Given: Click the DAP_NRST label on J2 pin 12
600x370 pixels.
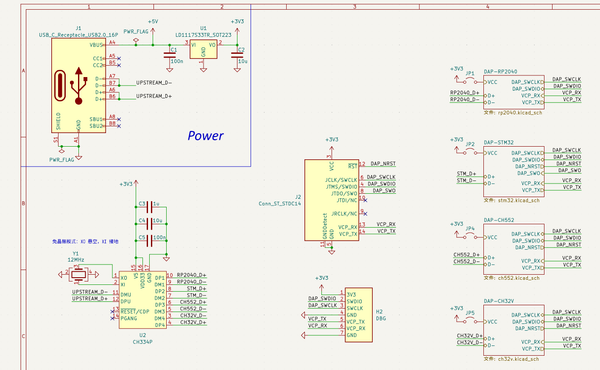Looking at the screenshot, I should (x=383, y=163).
